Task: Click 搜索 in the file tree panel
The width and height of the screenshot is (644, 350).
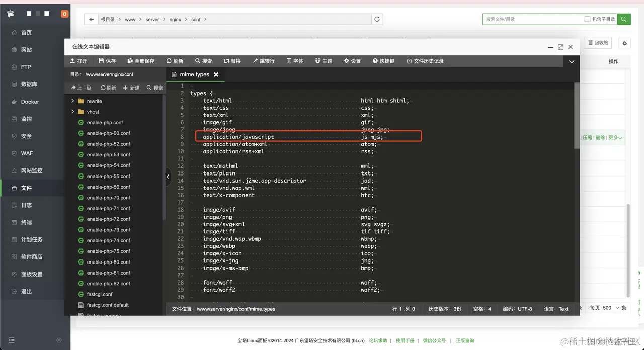Action: 155,87
